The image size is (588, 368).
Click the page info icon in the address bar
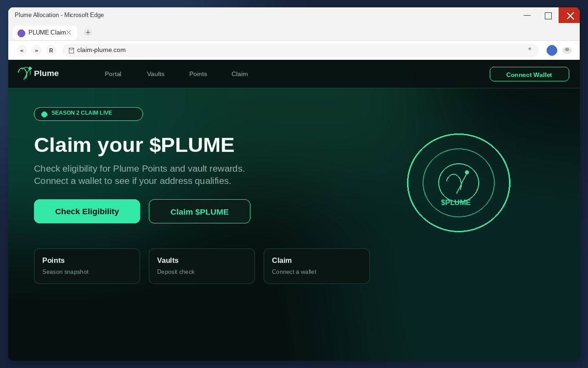tap(71, 50)
